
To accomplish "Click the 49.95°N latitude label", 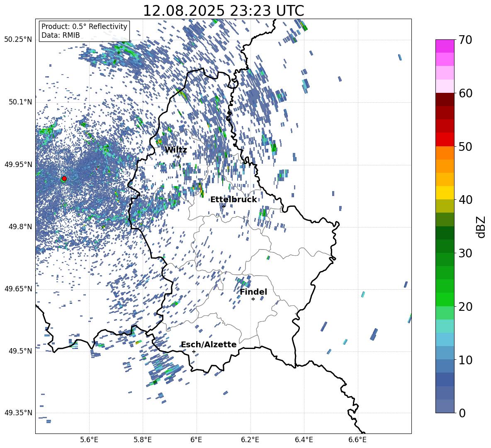I will point(18,164).
